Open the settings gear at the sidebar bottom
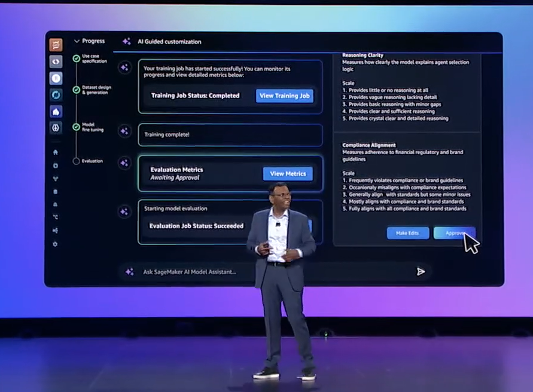 (x=56, y=244)
